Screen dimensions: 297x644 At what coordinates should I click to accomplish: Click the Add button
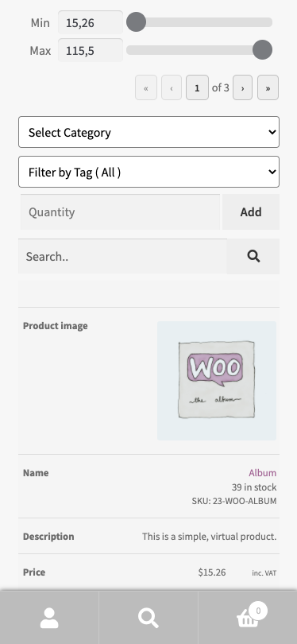(251, 212)
